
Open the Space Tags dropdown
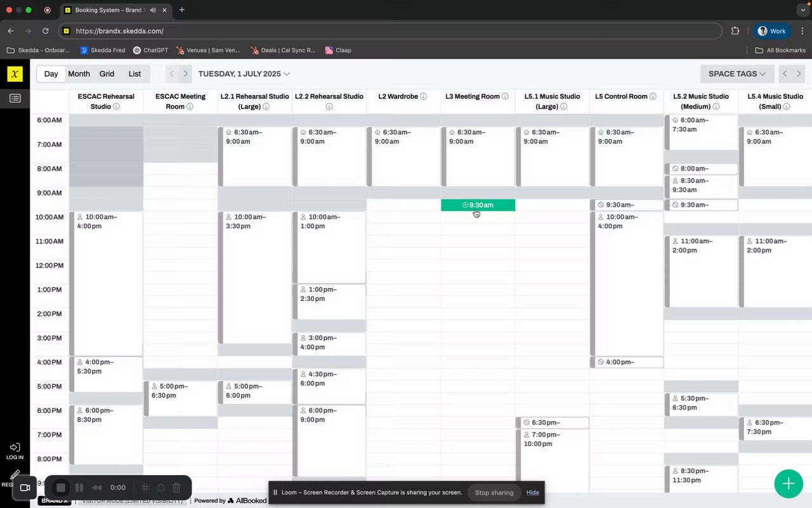point(737,74)
